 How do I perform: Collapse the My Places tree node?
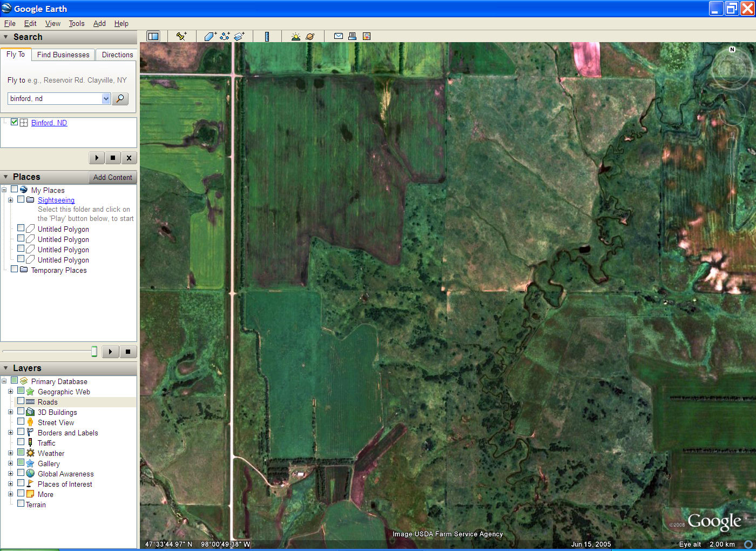coord(4,190)
